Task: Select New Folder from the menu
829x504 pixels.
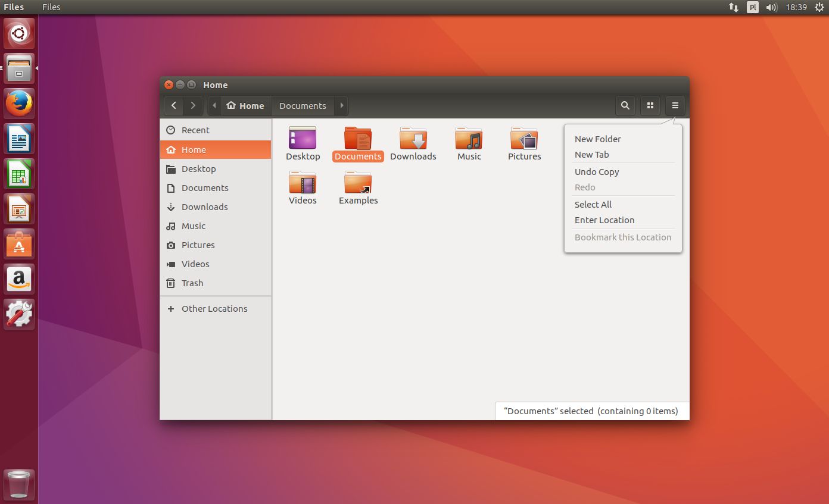Action: click(597, 139)
